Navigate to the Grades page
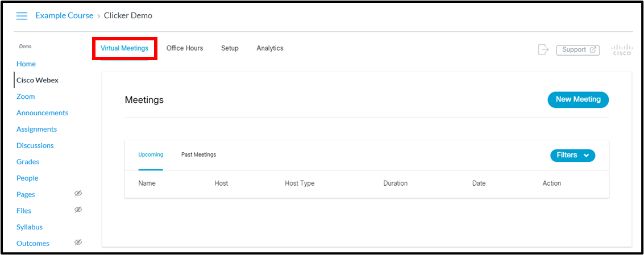644x255 pixels. click(28, 162)
